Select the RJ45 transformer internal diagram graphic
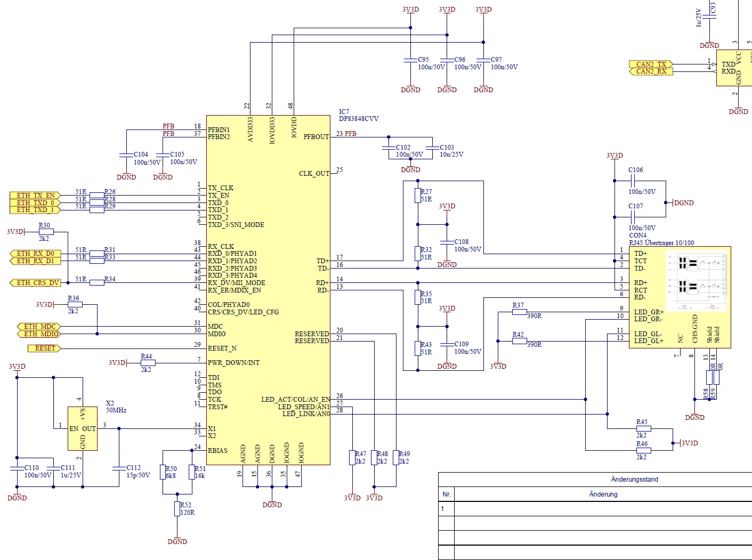This screenshot has width=752, height=560. tap(697, 281)
